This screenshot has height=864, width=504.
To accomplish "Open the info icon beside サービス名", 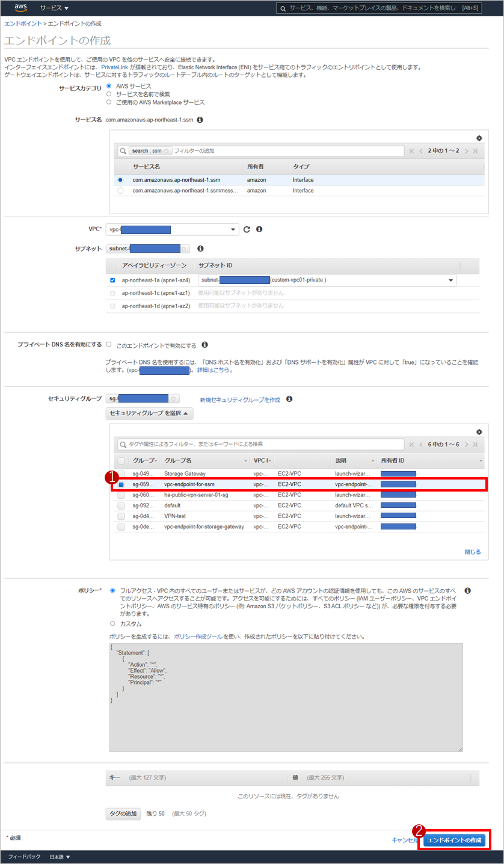I will (200, 120).
